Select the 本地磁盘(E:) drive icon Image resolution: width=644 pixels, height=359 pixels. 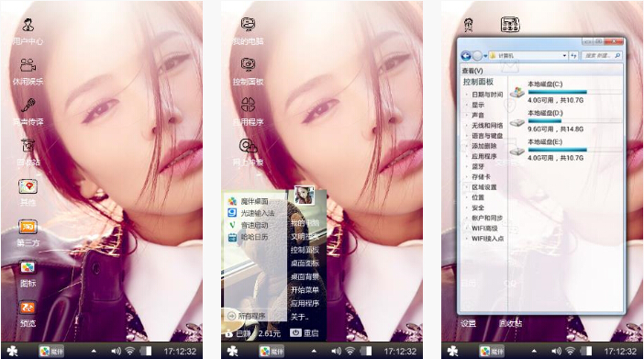click(x=517, y=151)
